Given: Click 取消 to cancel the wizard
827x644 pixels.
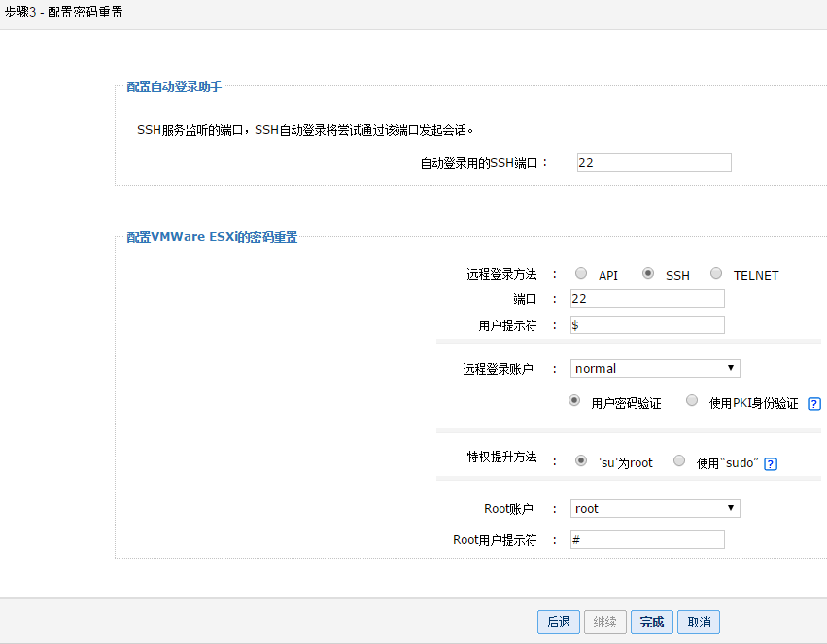Looking at the screenshot, I should (x=699, y=622).
